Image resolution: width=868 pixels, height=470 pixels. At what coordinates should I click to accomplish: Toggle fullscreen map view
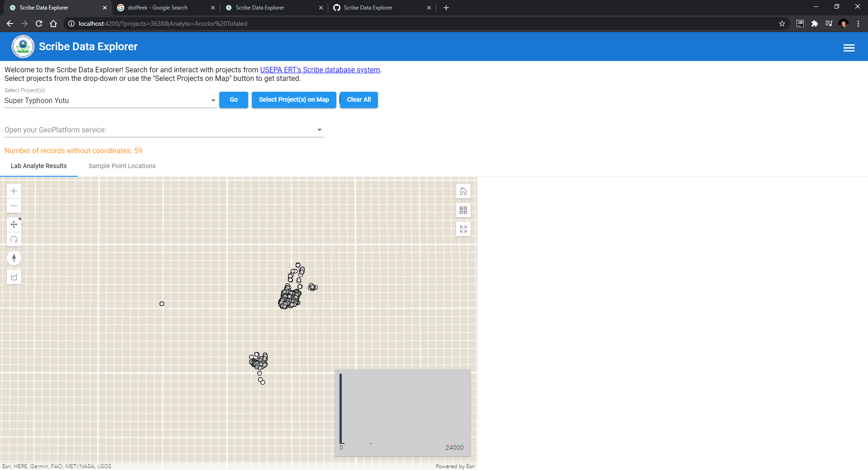463,229
